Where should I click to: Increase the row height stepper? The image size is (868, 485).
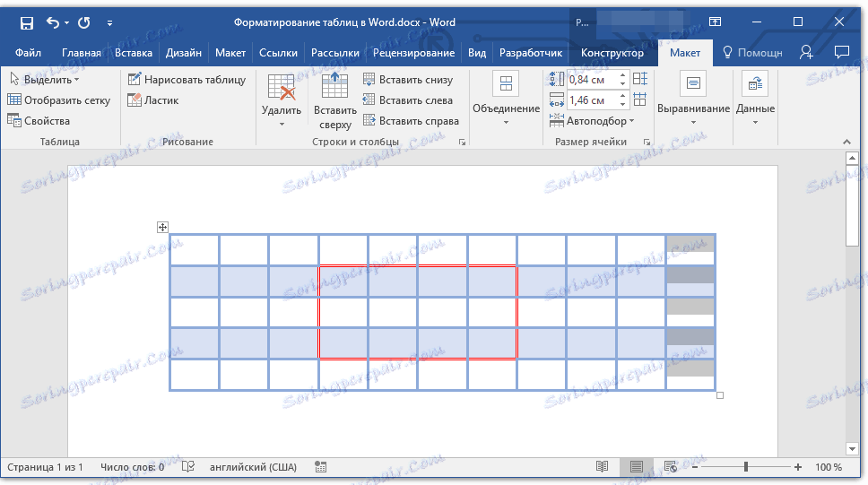pos(623,76)
